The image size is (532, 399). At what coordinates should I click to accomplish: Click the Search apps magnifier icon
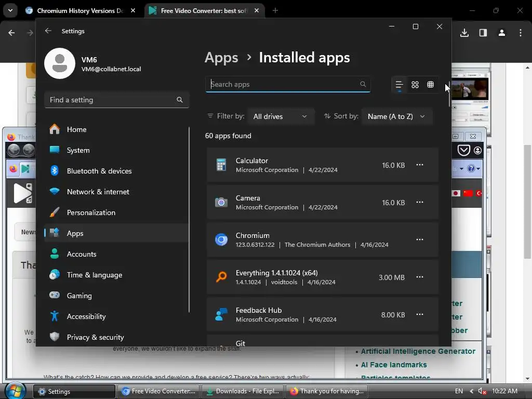click(x=363, y=84)
